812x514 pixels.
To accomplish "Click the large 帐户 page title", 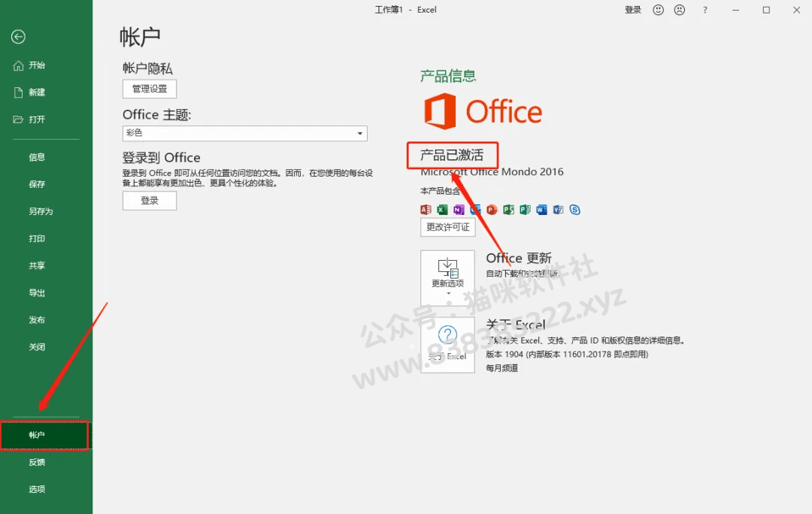I will pos(140,38).
